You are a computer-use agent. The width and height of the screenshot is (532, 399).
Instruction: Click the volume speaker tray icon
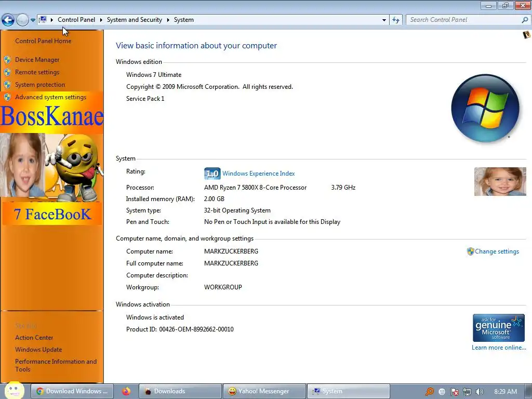[x=479, y=392]
